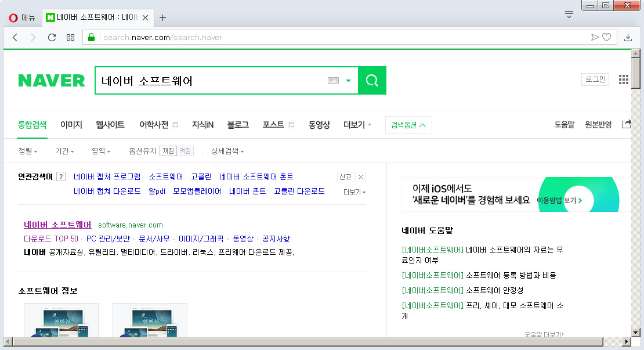Open the 다운로드 TOP 50 sublink
The width and height of the screenshot is (644, 350).
tap(51, 239)
